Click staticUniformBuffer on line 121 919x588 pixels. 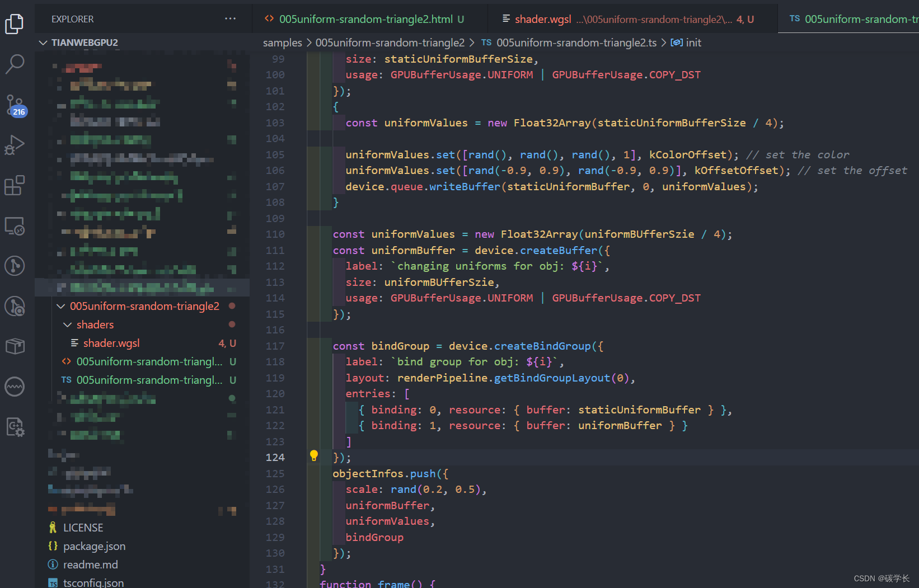639,410
